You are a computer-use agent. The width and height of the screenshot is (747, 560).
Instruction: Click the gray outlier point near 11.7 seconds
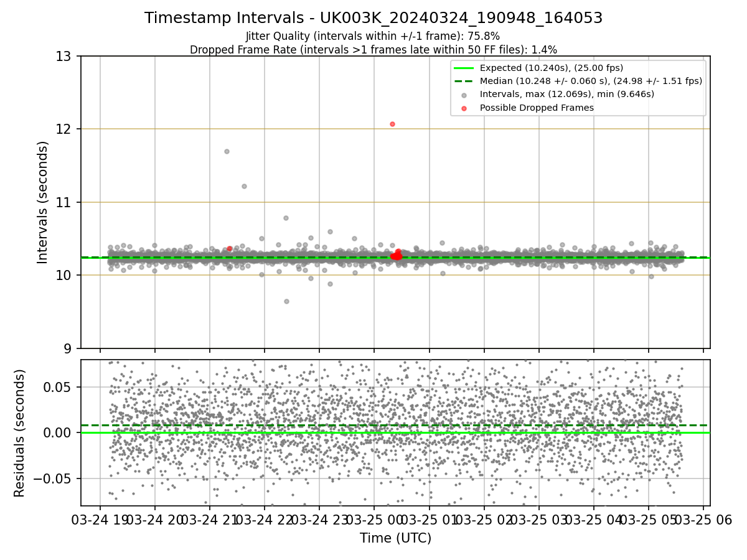click(227, 151)
